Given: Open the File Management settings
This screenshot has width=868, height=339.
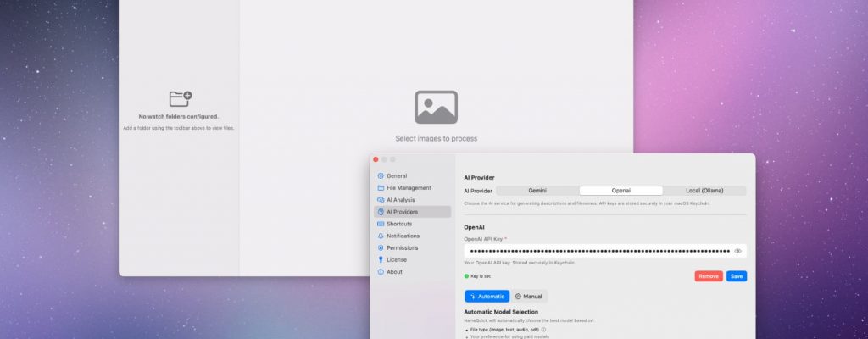Looking at the screenshot, I should pos(409,187).
